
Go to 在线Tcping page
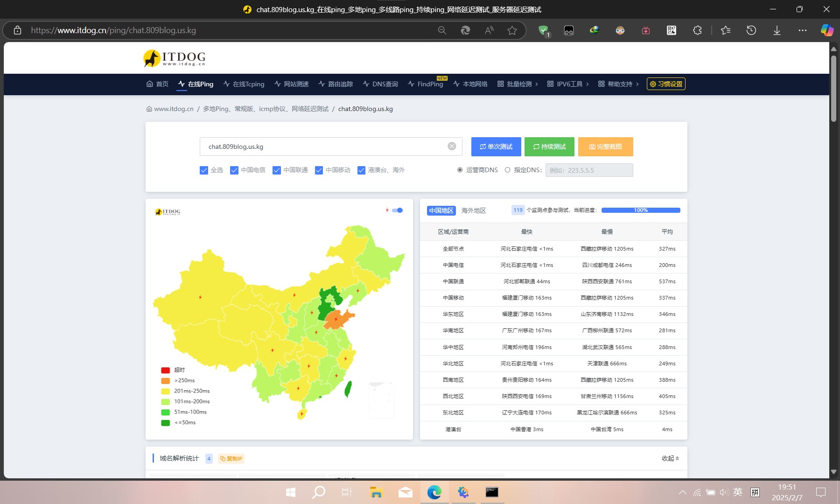pos(244,84)
